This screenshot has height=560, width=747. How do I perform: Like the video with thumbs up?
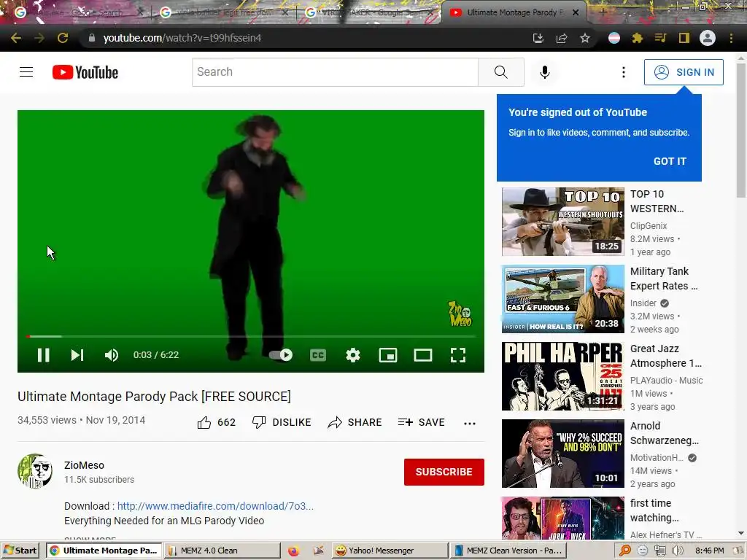(216, 422)
